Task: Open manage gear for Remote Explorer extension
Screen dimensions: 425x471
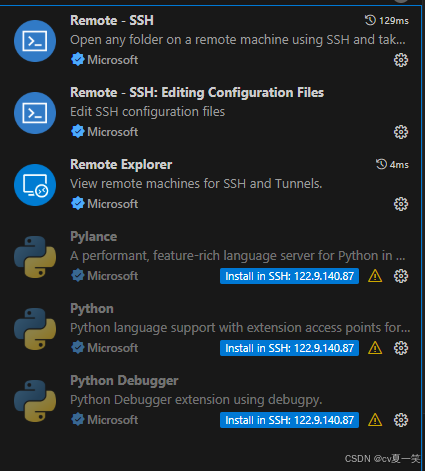Action: click(x=401, y=204)
